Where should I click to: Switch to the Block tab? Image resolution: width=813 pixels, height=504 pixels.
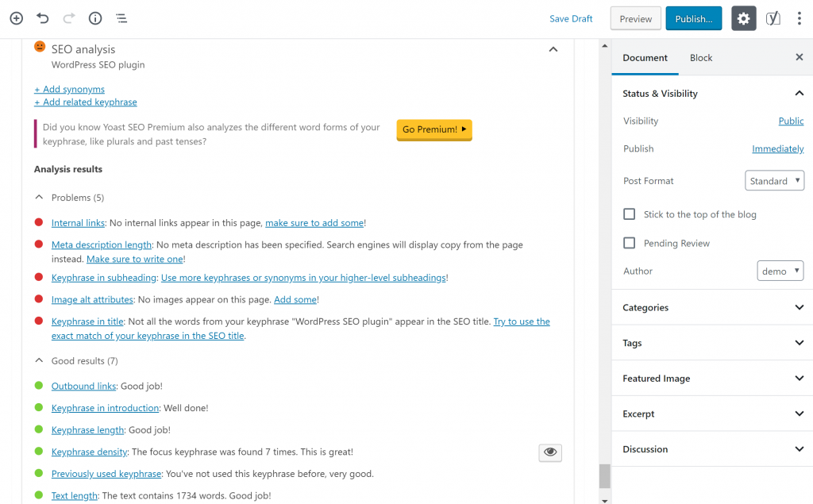pos(700,58)
